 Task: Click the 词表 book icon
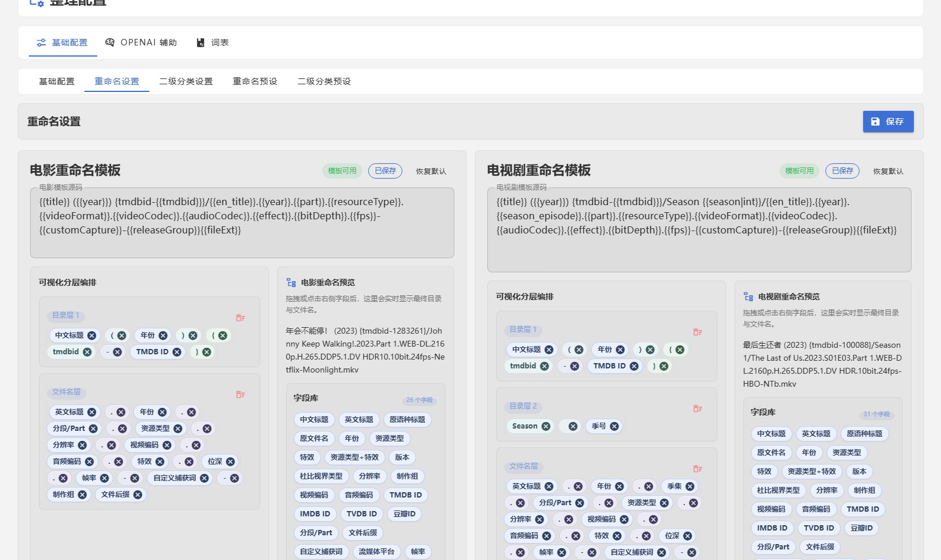click(201, 42)
